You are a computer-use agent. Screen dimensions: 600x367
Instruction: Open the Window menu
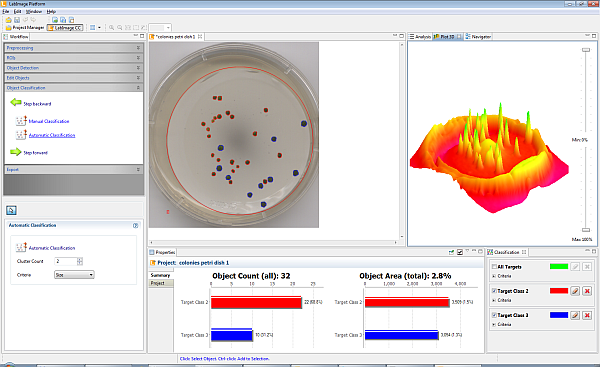pos(34,11)
